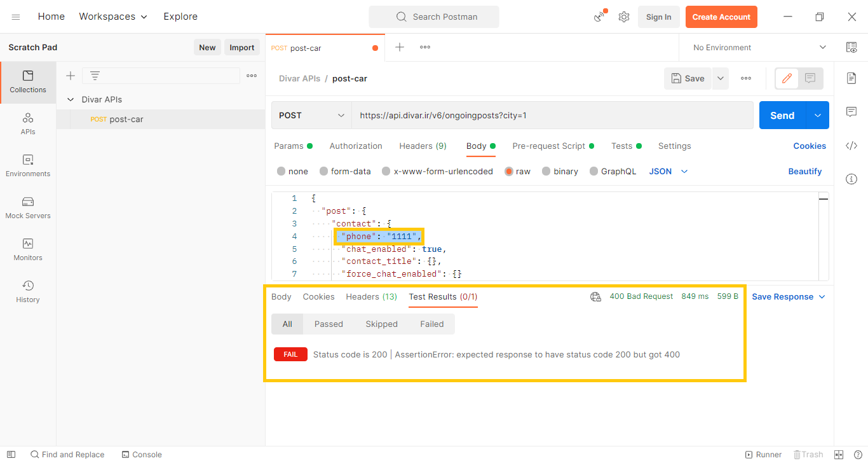
Task: Open the POST method dropdown
Action: click(x=311, y=115)
